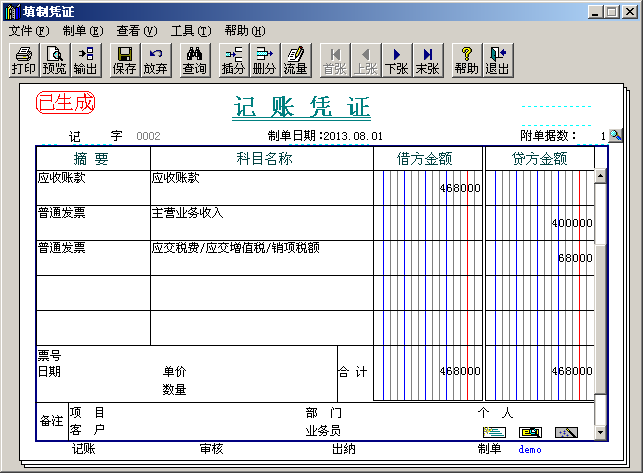This screenshot has height=473, width=643.
Task: Click debit amount 468000 in first row
Action: (460, 188)
